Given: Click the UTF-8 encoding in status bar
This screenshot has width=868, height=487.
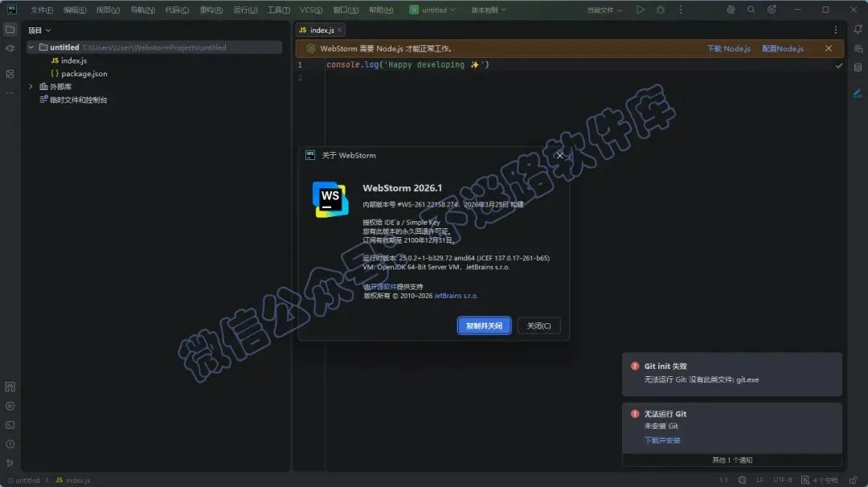Looking at the screenshot, I should [x=782, y=480].
